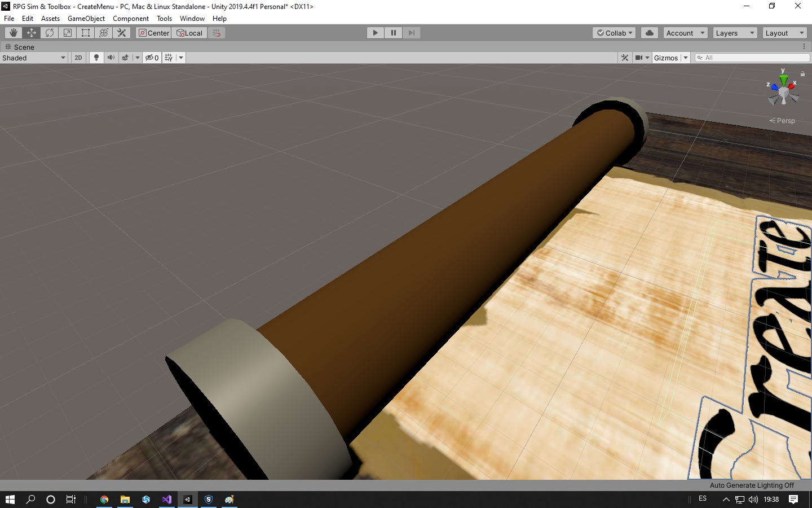The image size is (812, 508).
Task: Open Visual Studio from taskbar
Action: [167, 500]
